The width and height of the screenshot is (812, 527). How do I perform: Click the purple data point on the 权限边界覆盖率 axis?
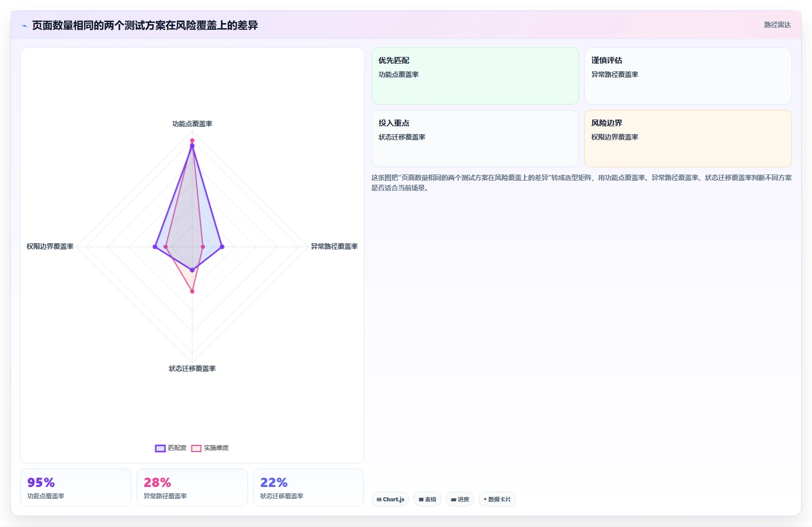coord(154,247)
